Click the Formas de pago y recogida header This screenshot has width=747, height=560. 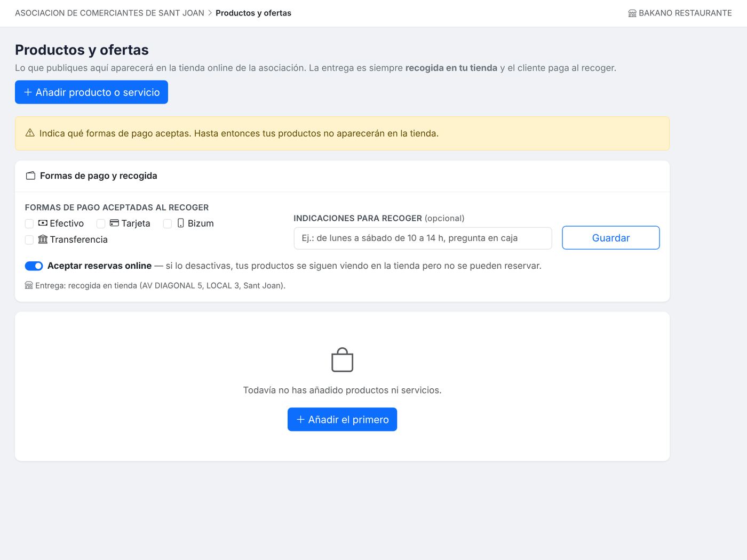(x=98, y=175)
